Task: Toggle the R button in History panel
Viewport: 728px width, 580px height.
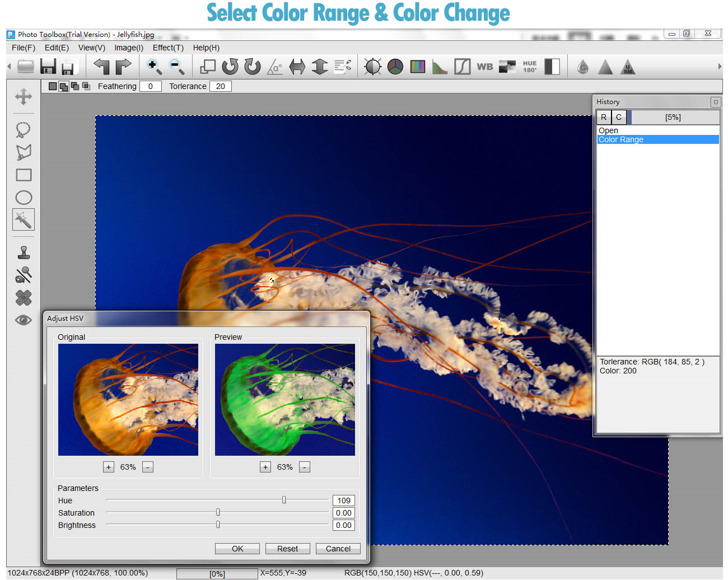Action: [604, 117]
